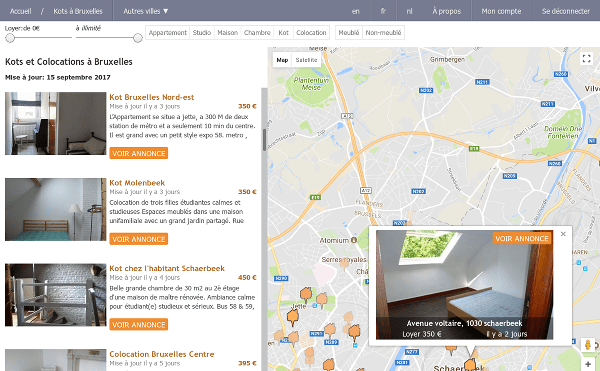Screen dimensions: 600x371
Task: Open the À propos menu item
Action: click(x=447, y=11)
